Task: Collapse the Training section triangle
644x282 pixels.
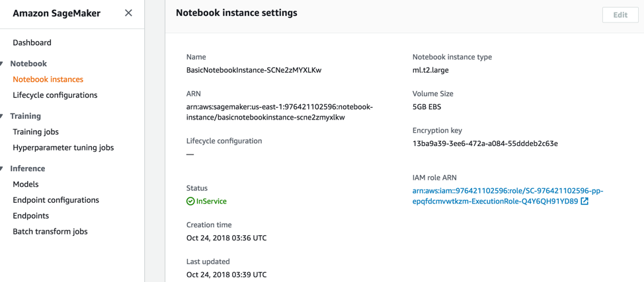Action: (x=3, y=116)
